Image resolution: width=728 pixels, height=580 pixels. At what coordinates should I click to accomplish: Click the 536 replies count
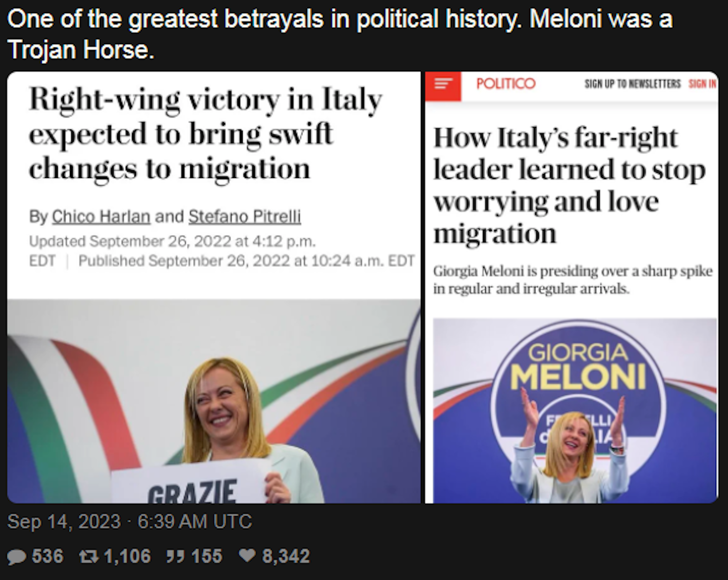tap(48, 556)
